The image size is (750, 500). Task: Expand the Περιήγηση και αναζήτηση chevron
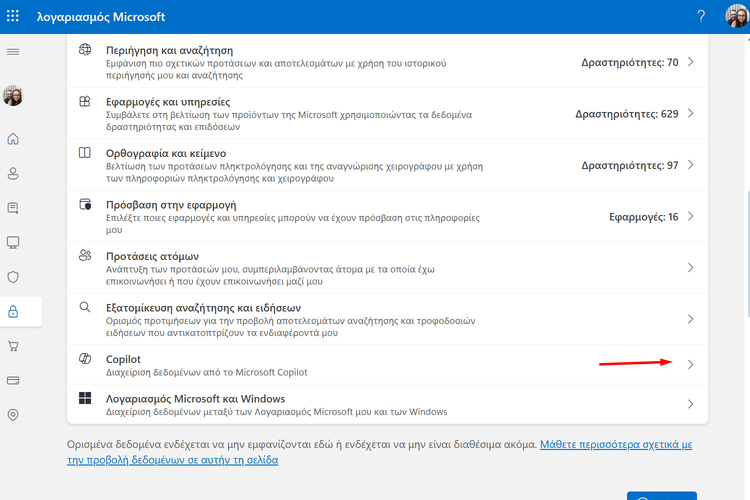click(x=690, y=62)
